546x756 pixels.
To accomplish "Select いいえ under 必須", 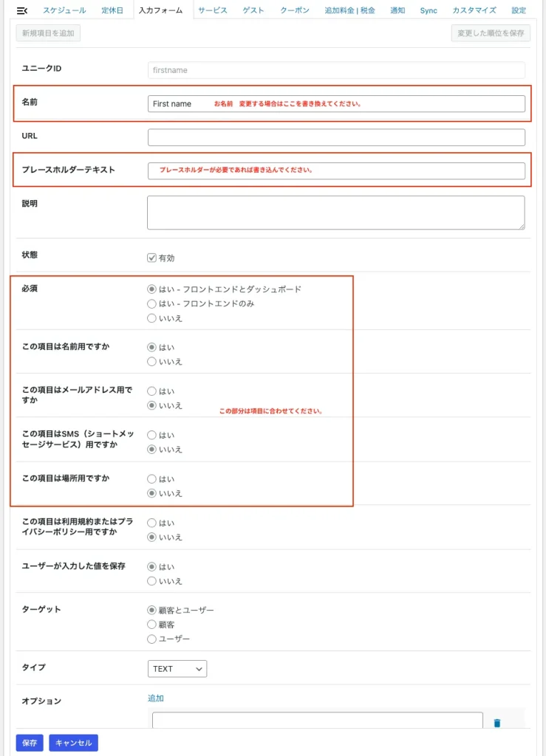I will [151, 318].
